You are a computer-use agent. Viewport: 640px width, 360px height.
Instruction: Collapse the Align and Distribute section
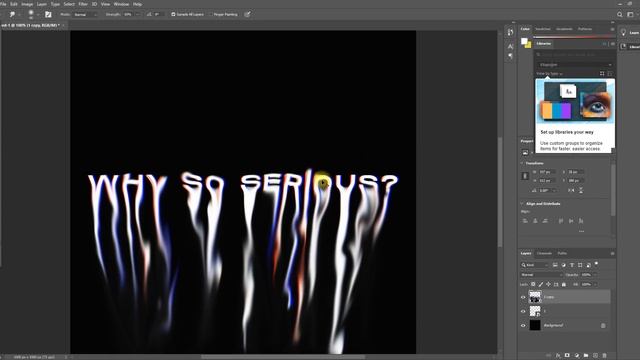pos(522,204)
